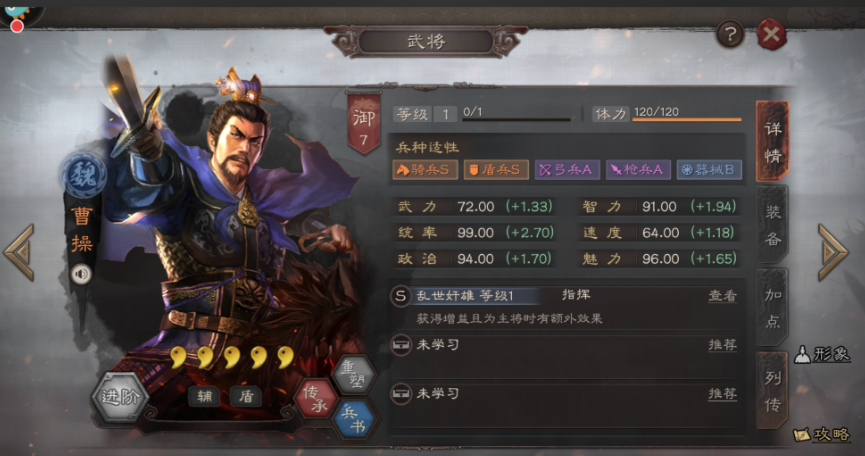Screen dimensions: 865x456
Task: Click 推荐 for first unlearned skill slot
Action: point(722,345)
